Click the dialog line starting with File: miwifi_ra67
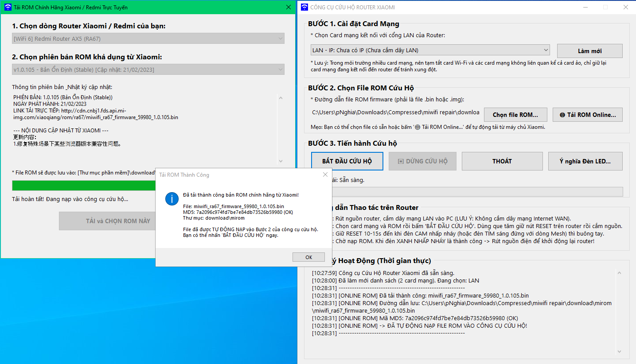636x364 pixels. 234,206
